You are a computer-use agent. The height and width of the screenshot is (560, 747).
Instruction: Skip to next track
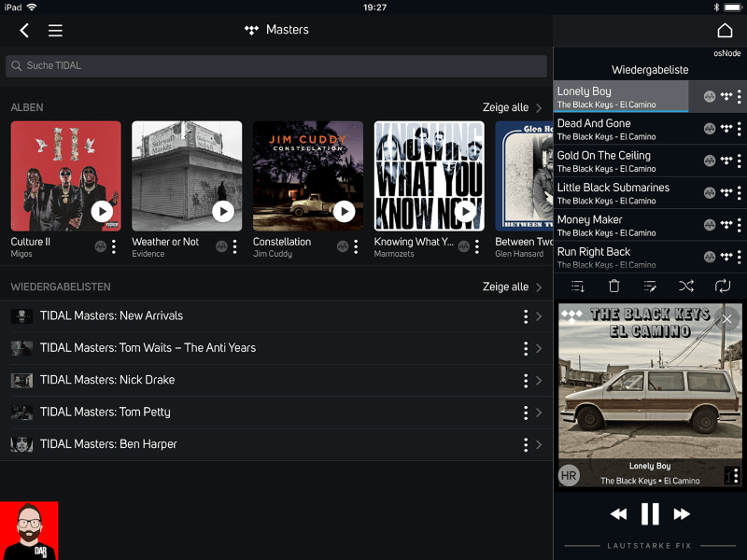(682, 514)
